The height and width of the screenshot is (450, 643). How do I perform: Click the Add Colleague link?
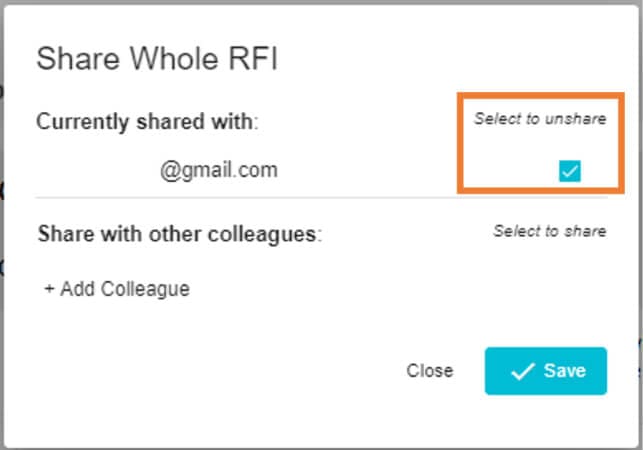click(x=117, y=290)
